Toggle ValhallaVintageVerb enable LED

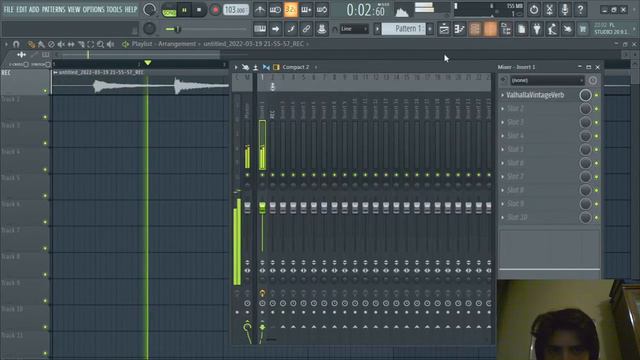pos(596,95)
